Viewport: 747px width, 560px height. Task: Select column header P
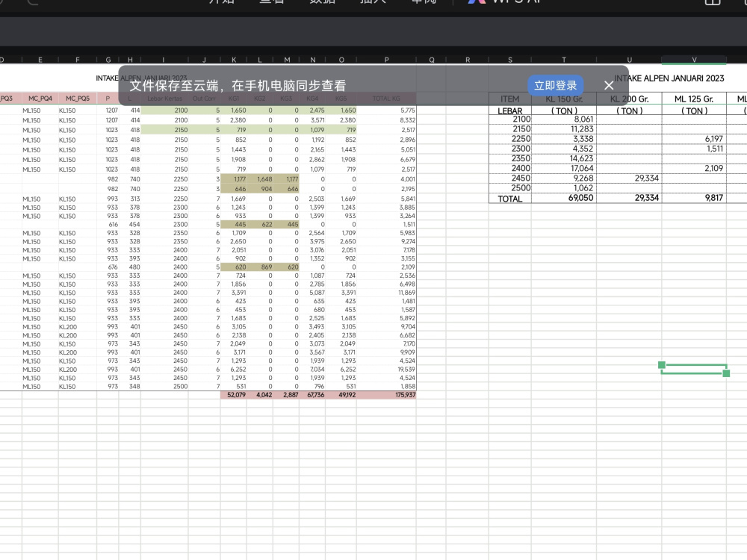click(x=386, y=60)
